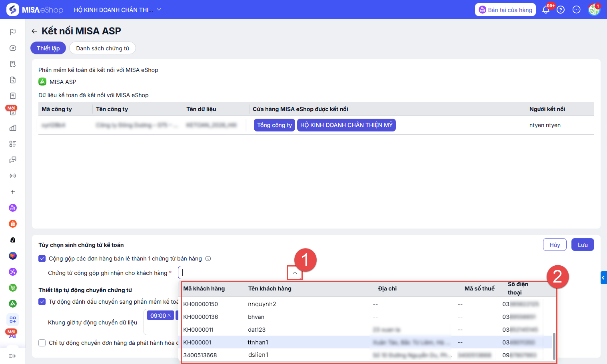
Task: Click the Mã số thuế column header
Action: click(x=479, y=288)
